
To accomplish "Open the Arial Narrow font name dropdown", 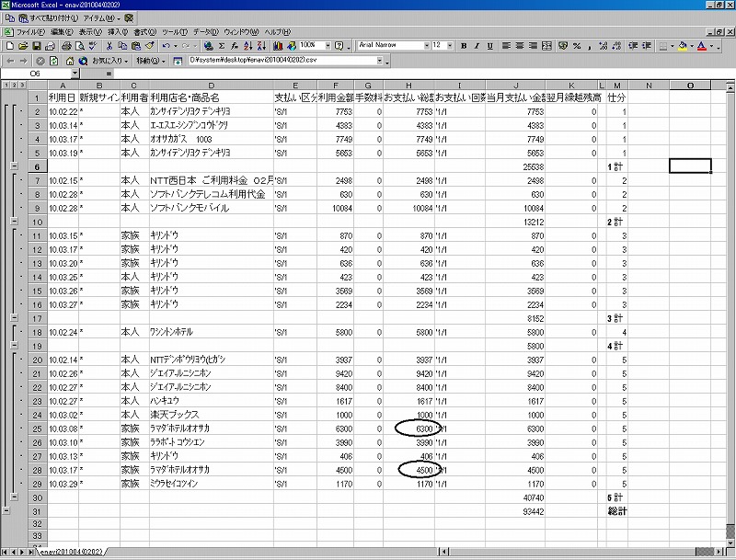I will click(427, 45).
